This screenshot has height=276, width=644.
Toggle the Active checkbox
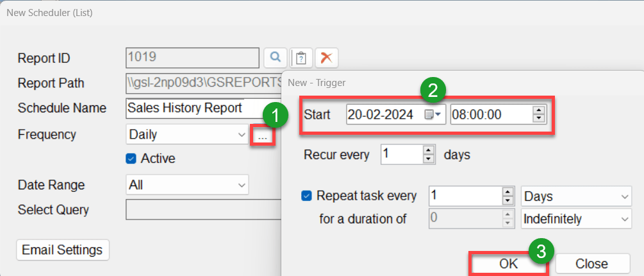(131, 159)
